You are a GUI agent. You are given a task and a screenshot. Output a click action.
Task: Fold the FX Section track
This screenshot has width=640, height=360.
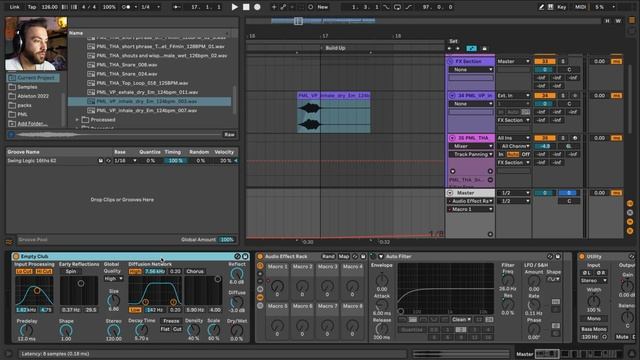[451, 61]
